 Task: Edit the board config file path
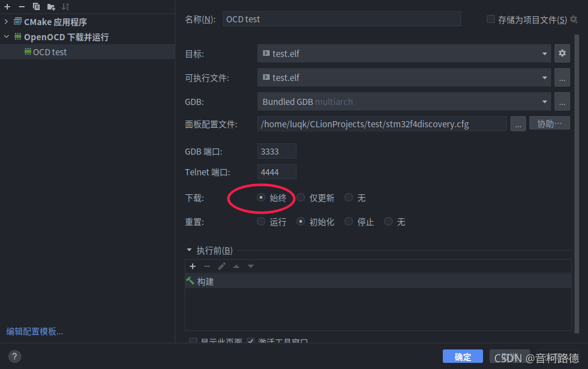(382, 124)
